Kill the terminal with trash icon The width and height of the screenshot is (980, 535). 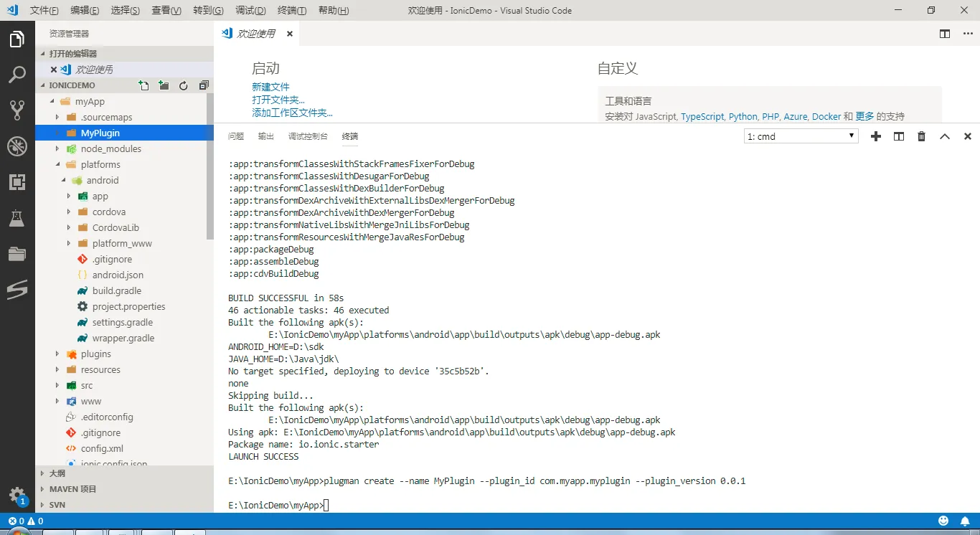point(922,136)
